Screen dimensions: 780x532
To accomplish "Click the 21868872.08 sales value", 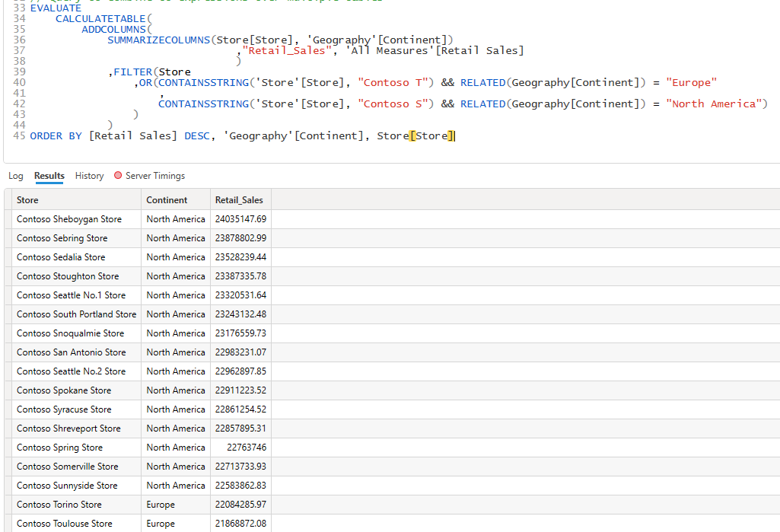I will [240, 524].
